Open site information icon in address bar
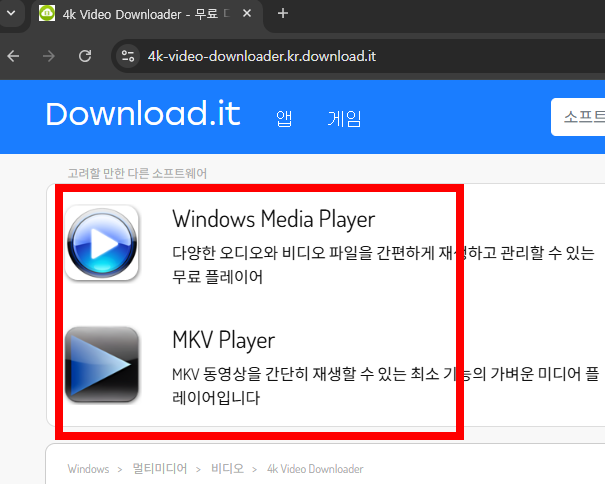The height and width of the screenshot is (484, 605). [x=128, y=56]
